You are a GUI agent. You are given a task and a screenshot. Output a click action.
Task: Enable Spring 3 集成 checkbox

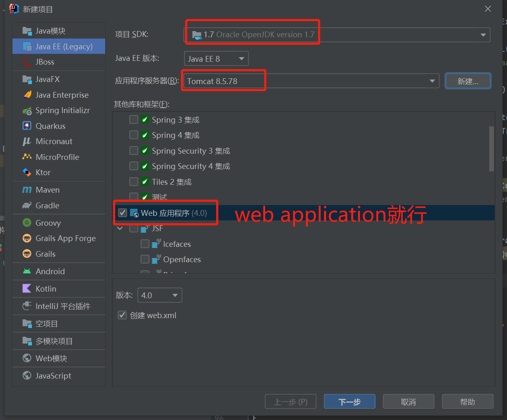point(134,120)
